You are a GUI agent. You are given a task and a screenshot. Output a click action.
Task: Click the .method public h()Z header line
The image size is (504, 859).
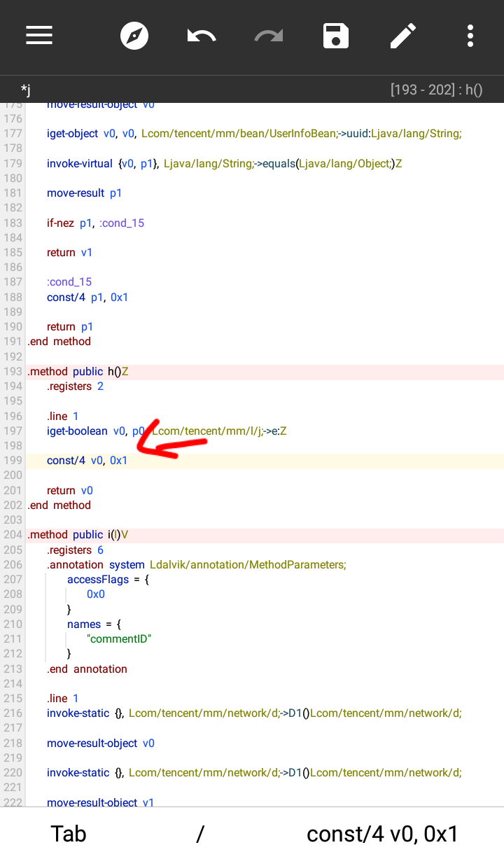(78, 372)
